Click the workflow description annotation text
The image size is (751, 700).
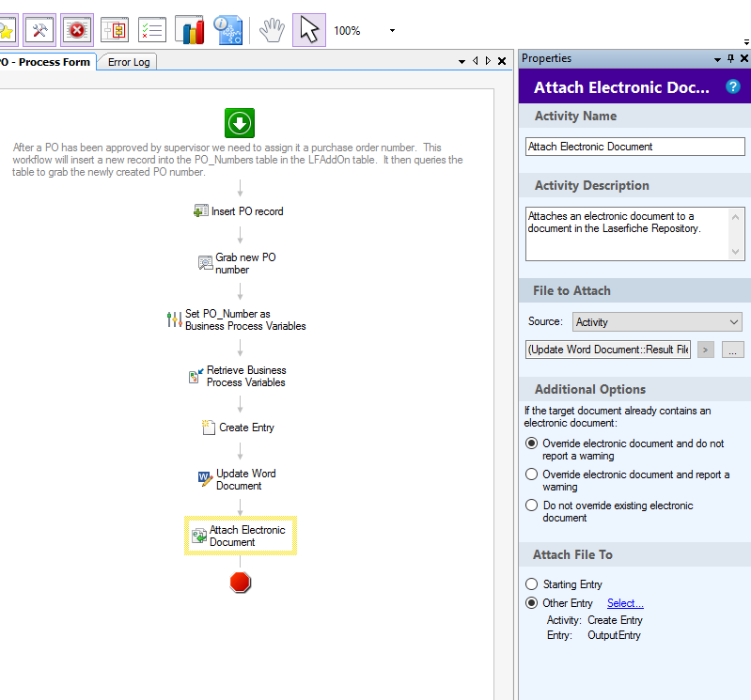pyautogui.click(x=238, y=160)
